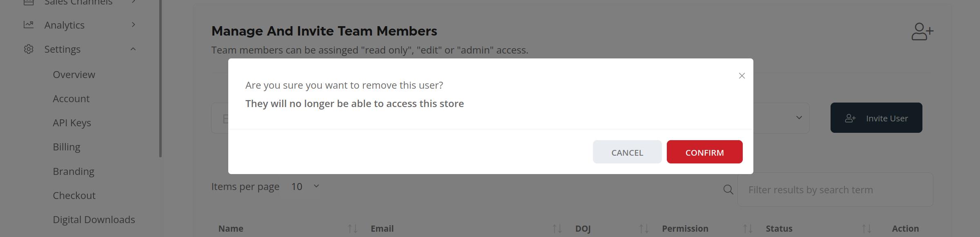Screen dimensions: 980x237
Task: Click the Invite User button
Action: click(876, 118)
